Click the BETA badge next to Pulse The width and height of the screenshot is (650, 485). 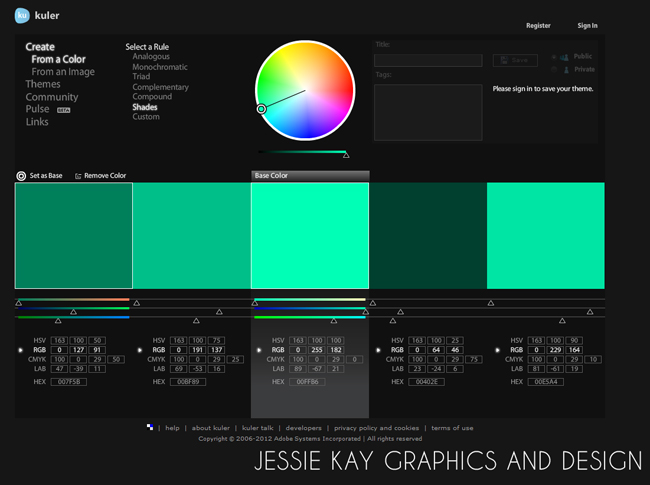(x=63, y=110)
